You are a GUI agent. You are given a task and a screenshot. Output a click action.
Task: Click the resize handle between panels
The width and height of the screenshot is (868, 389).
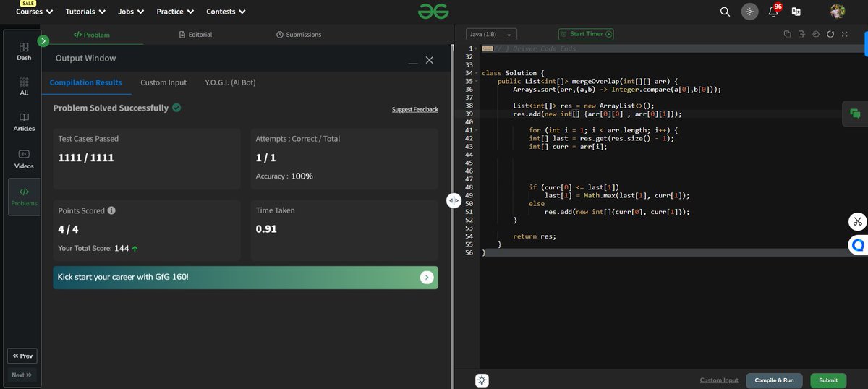coord(454,201)
